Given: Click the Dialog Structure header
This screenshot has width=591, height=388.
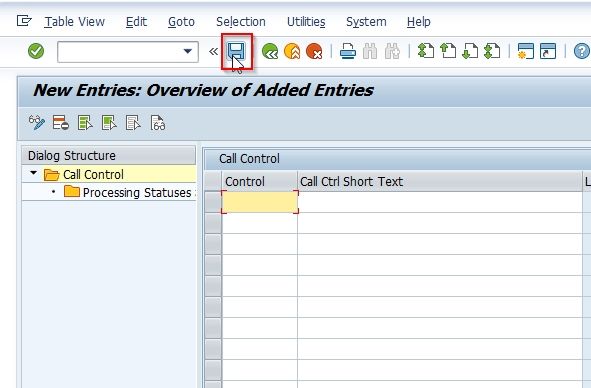Looking at the screenshot, I should click(109, 155).
